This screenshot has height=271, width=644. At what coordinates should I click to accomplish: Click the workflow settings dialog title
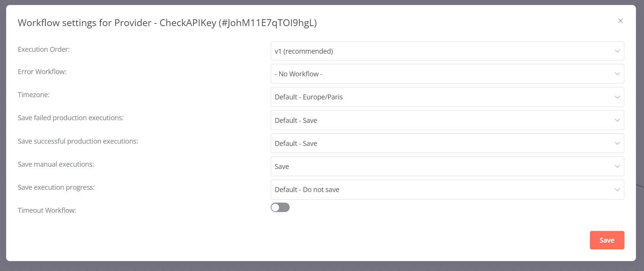click(x=167, y=23)
